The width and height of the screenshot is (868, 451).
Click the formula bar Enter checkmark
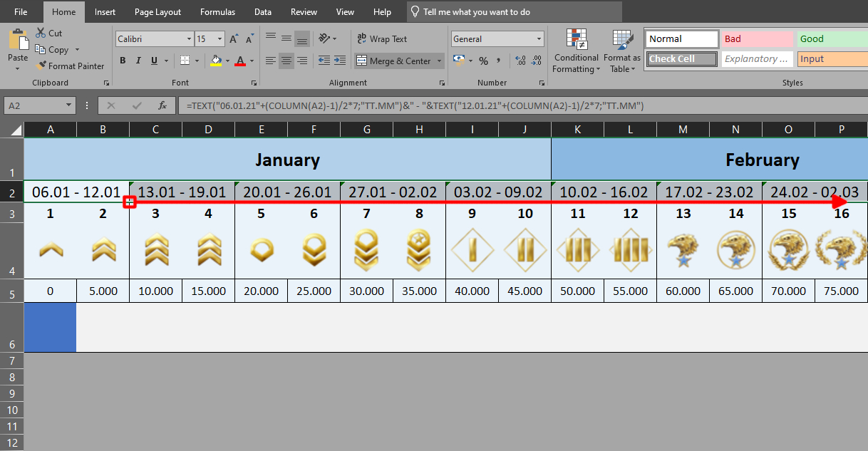(x=136, y=105)
